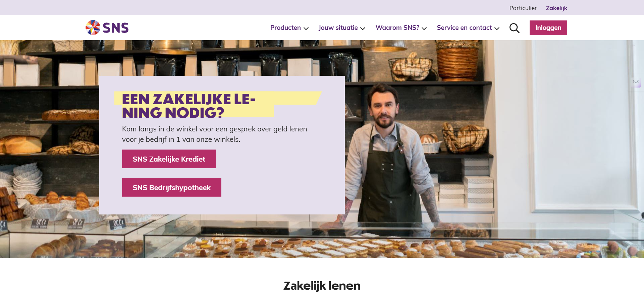Select the Service en contact menu text
Image resolution: width=644 pixels, height=294 pixels.
(x=464, y=28)
